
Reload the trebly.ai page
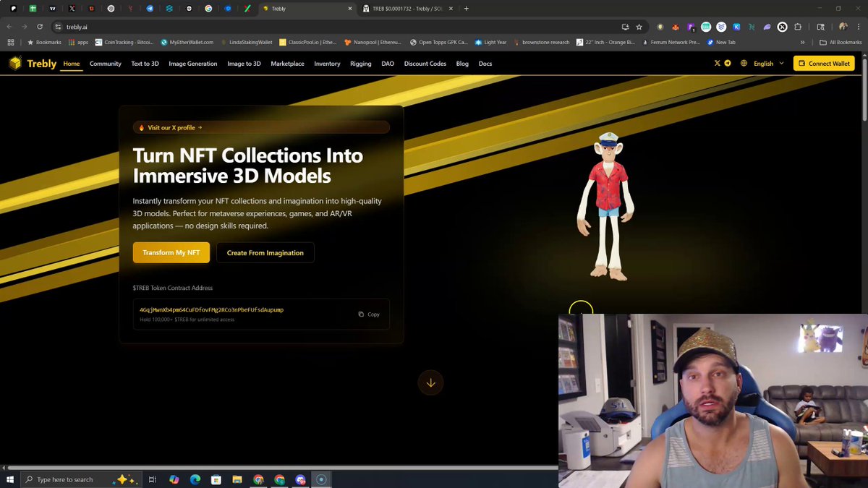pos(39,27)
